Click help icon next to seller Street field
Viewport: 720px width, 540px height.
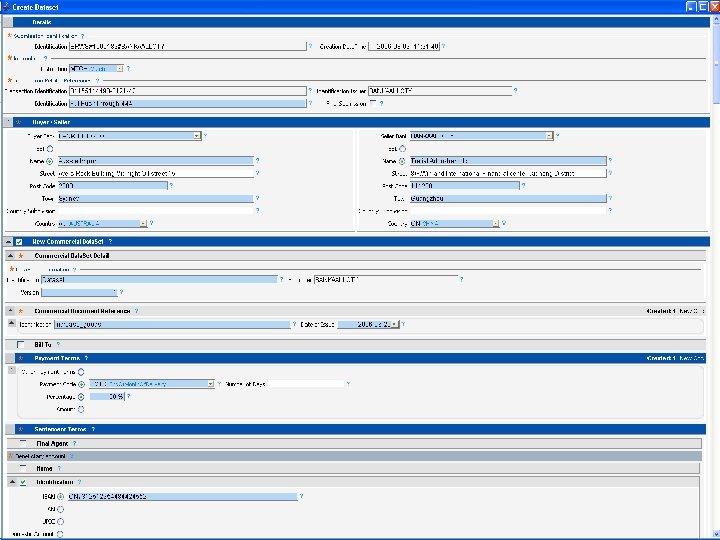pyautogui.click(x=610, y=173)
